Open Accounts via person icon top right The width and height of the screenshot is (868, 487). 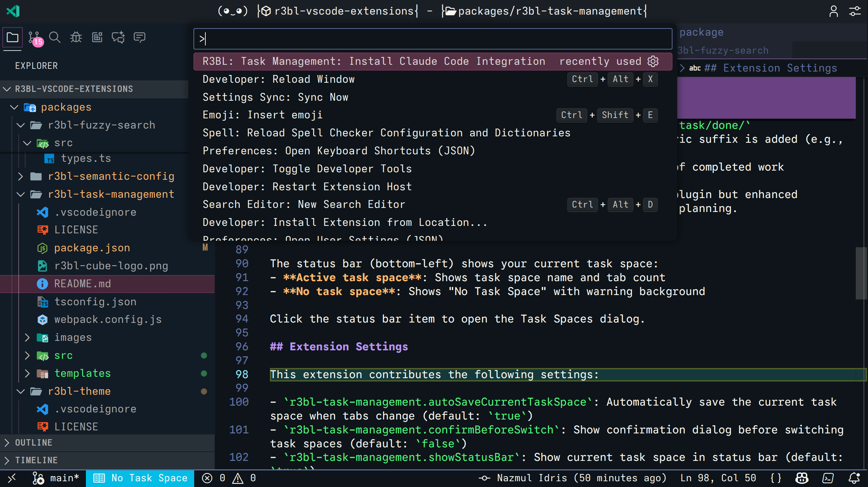(834, 11)
